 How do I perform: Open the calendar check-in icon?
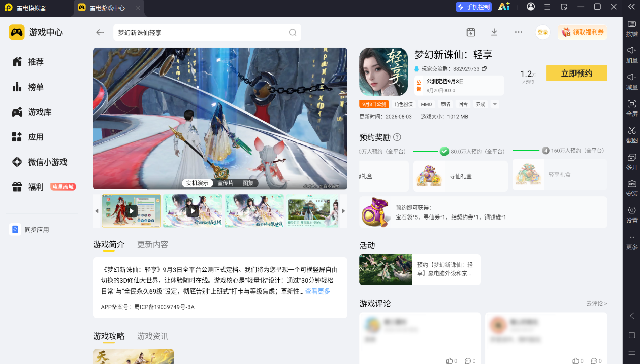[x=471, y=32]
